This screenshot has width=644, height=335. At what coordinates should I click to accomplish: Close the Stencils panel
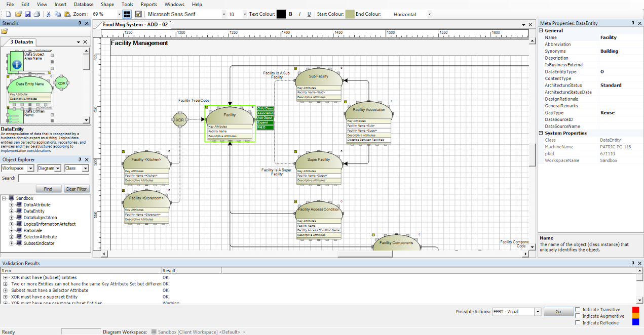coord(87,24)
